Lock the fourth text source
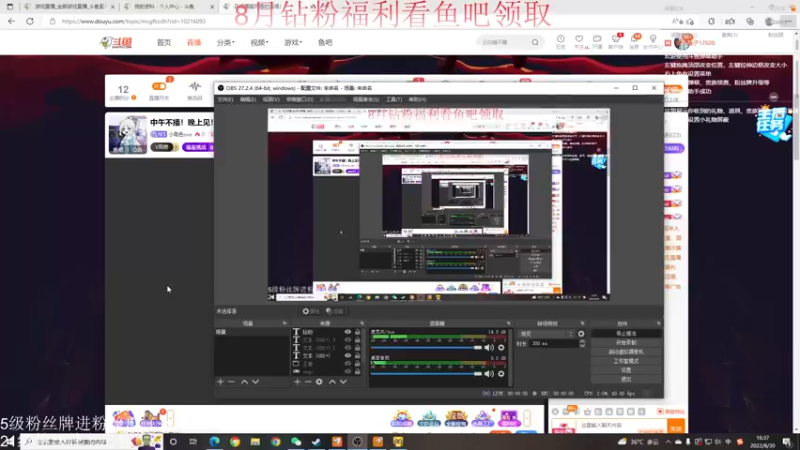The height and width of the screenshot is (450, 800). point(357,356)
